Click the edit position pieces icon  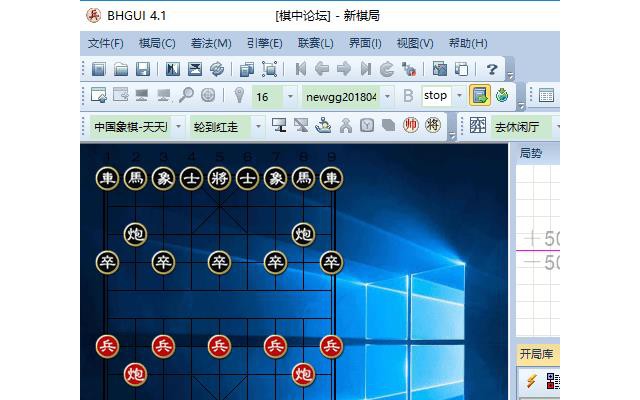tap(409, 69)
